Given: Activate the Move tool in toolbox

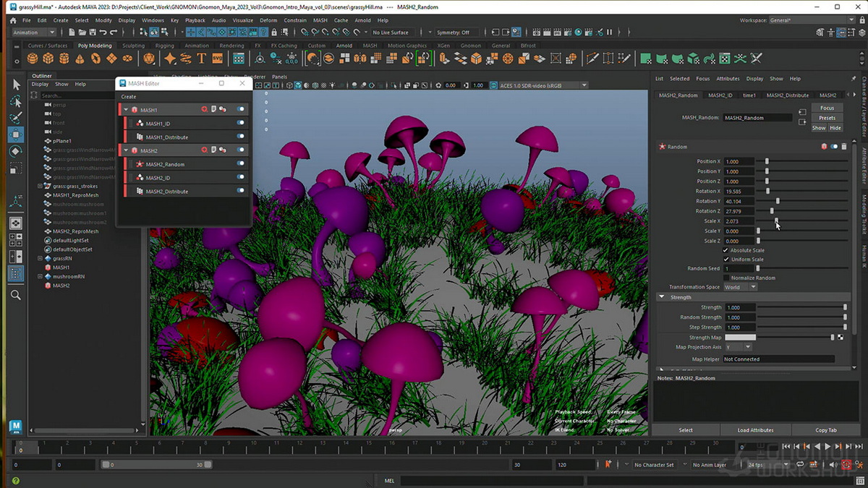Looking at the screenshot, I should tap(16, 134).
